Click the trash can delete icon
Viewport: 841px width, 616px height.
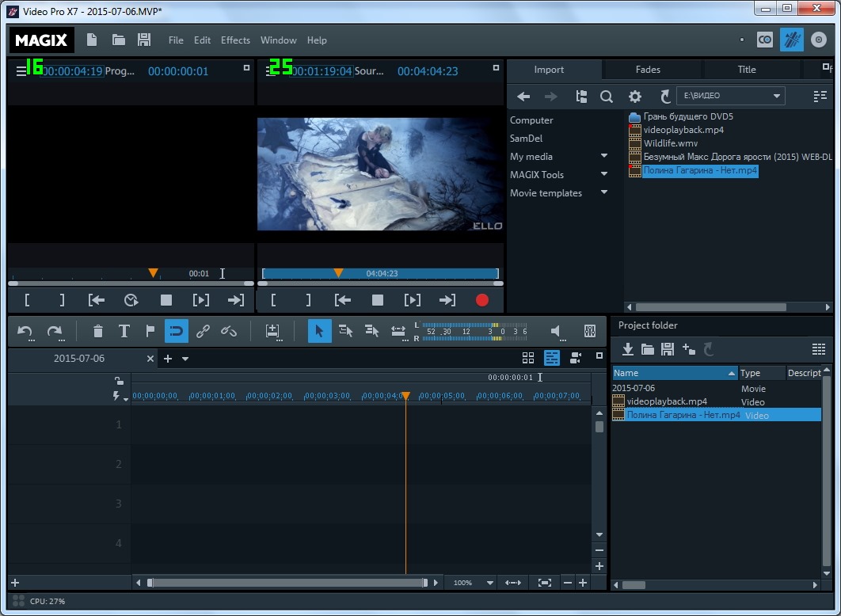coord(97,331)
